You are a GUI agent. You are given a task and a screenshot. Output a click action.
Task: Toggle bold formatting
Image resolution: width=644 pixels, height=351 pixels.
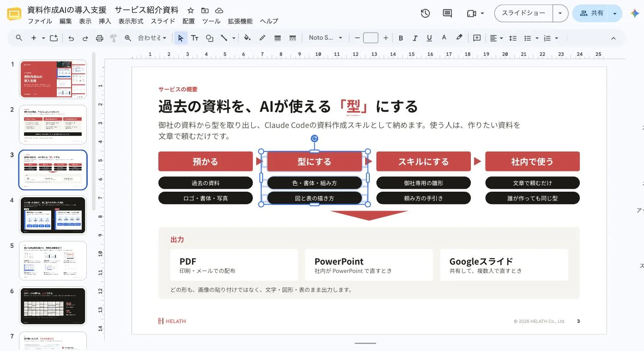pos(401,38)
